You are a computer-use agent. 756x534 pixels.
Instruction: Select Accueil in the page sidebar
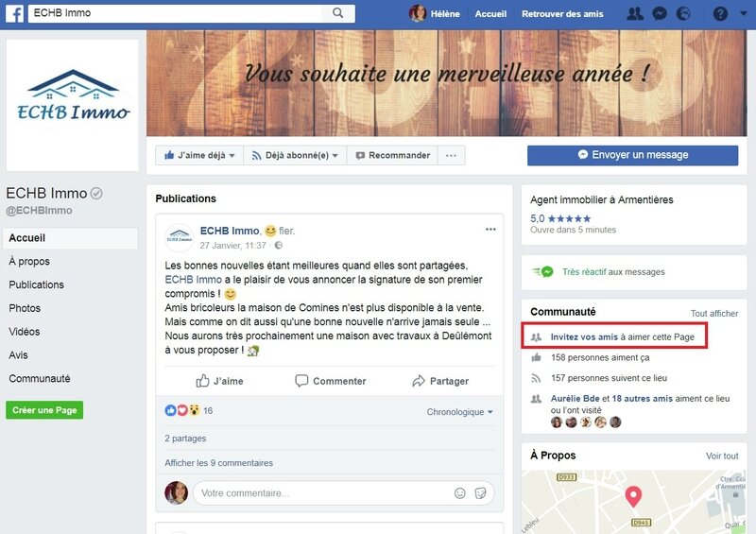[x=70, y=238]
